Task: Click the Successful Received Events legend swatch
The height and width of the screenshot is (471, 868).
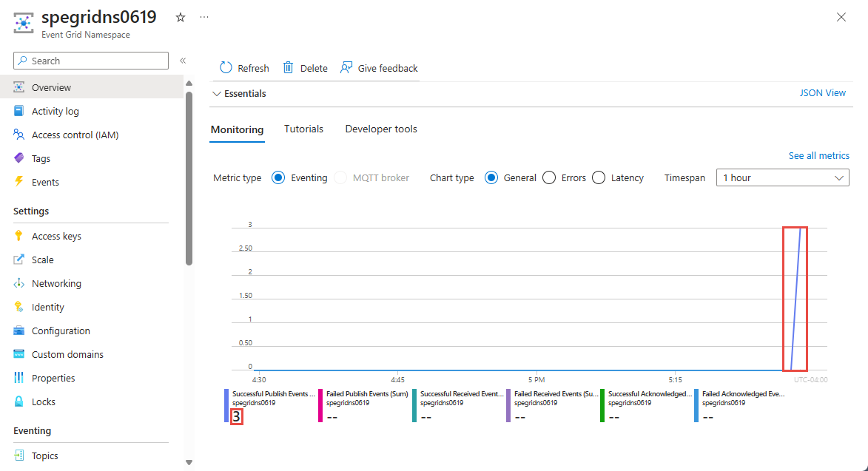Action: point(414,406)
